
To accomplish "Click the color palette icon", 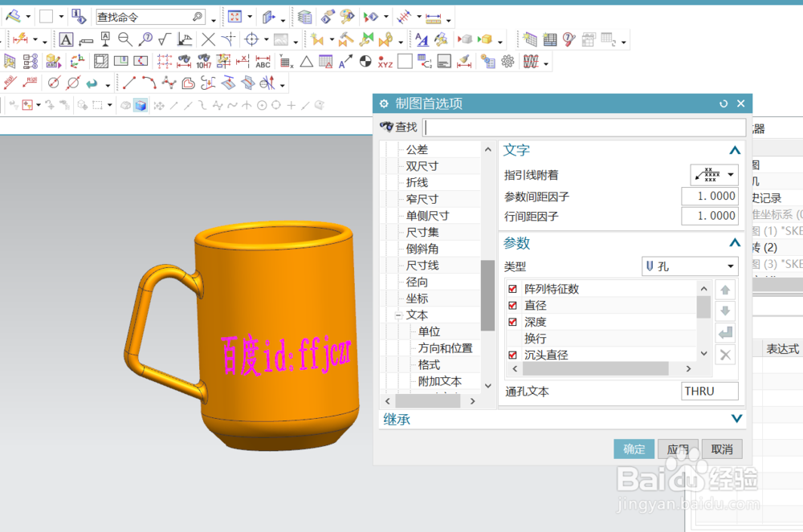I will point(347,17).
